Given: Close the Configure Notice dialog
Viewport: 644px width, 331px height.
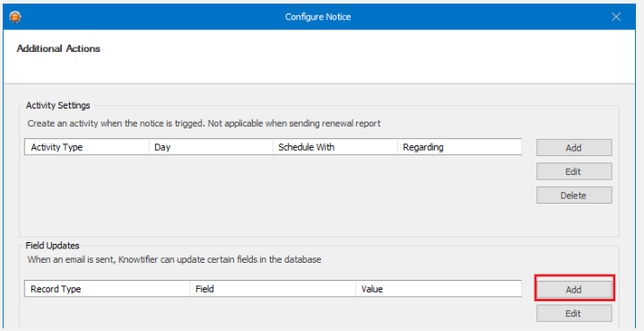Looking at the screenshot, I should click(x=616, y=17).
